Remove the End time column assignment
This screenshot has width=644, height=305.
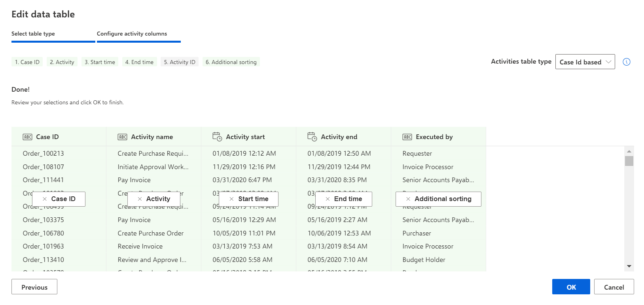coord(328,199)
